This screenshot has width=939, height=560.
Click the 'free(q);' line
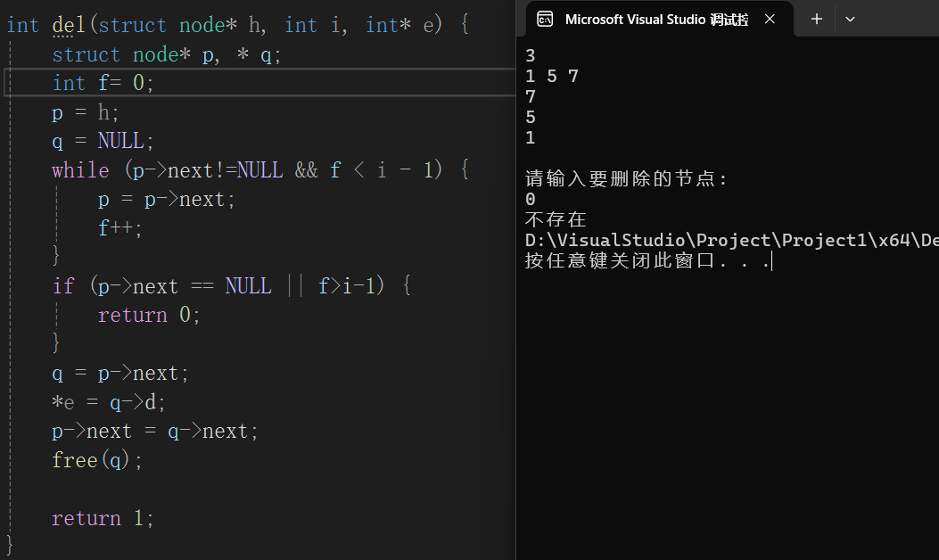97,461
